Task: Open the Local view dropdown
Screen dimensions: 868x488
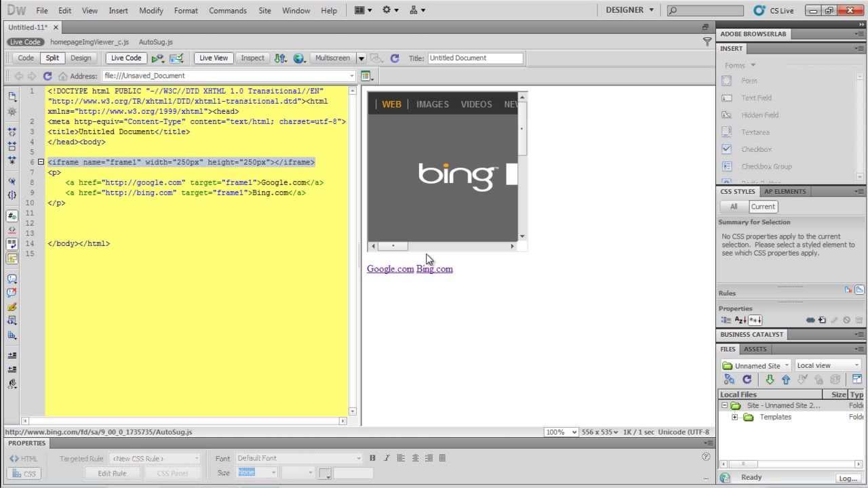Action: coord(828,365)
